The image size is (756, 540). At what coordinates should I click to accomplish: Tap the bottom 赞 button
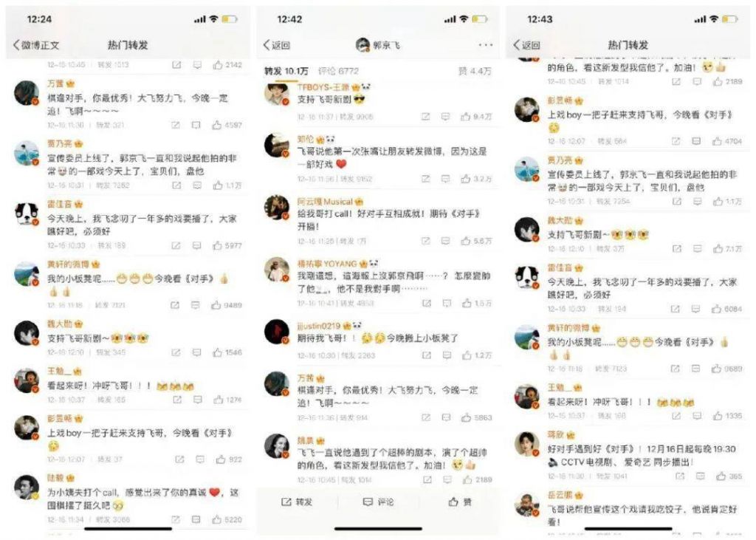pos(460,502)
